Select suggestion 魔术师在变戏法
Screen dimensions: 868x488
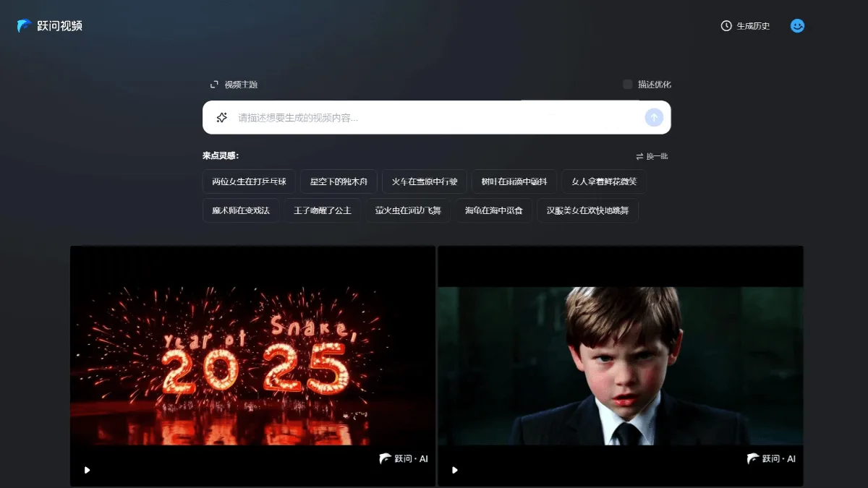click(x=241, y=210)
